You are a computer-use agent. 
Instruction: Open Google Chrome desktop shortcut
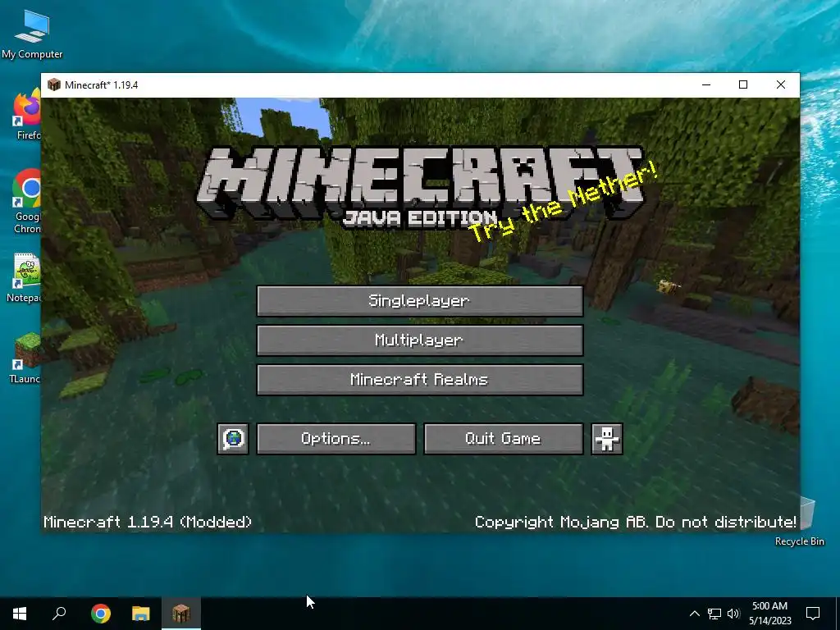(27, 201)
